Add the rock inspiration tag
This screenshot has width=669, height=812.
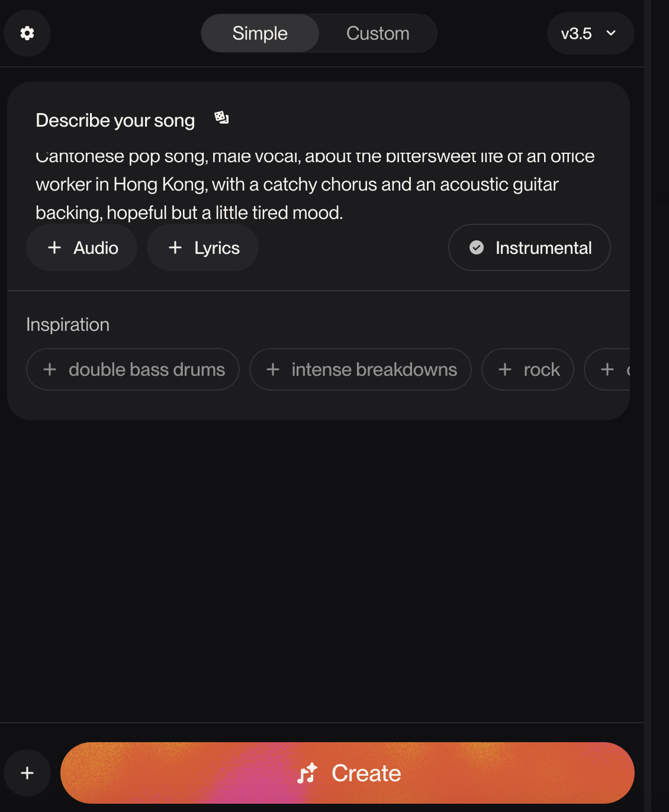528,369
